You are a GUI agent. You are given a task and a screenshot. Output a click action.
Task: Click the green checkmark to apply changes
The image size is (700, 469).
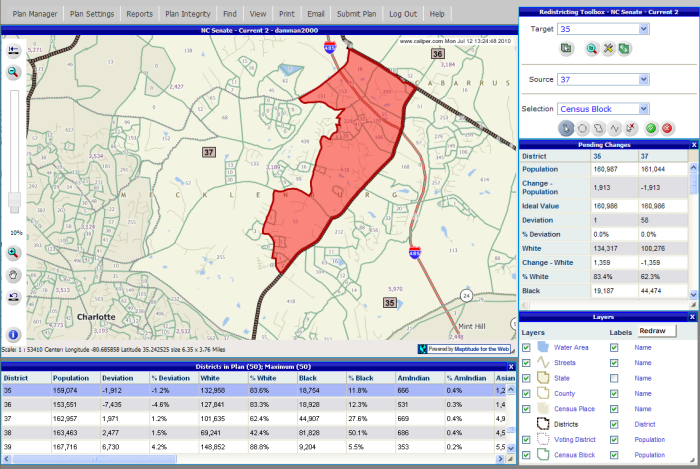(x=651, y=128)
